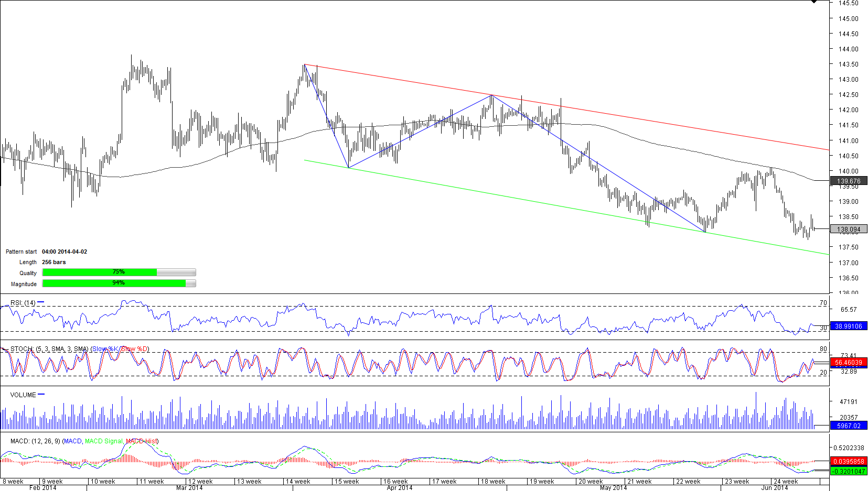
Task: Click the red MACD value tag 0.0395858
Action: click(848, 461)
